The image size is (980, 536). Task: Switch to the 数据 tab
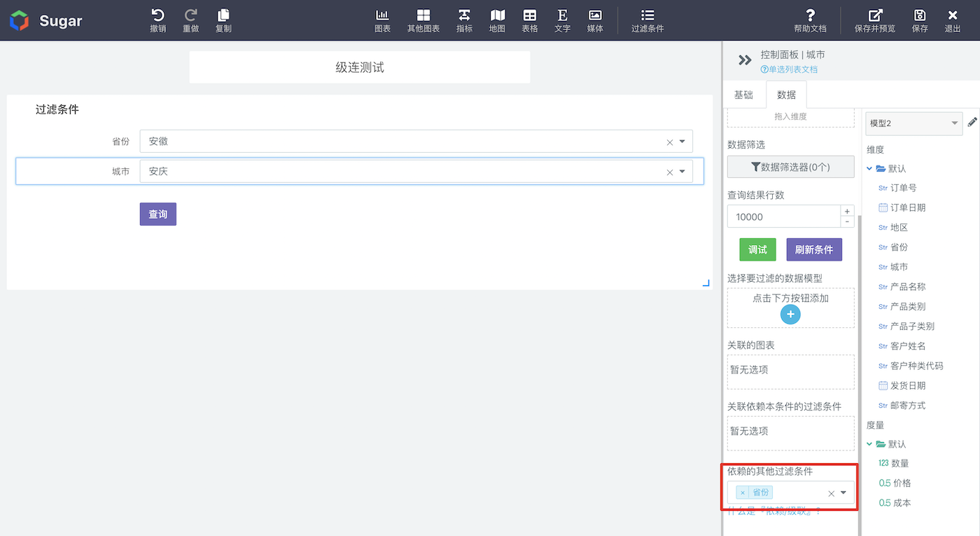point(786,95)
